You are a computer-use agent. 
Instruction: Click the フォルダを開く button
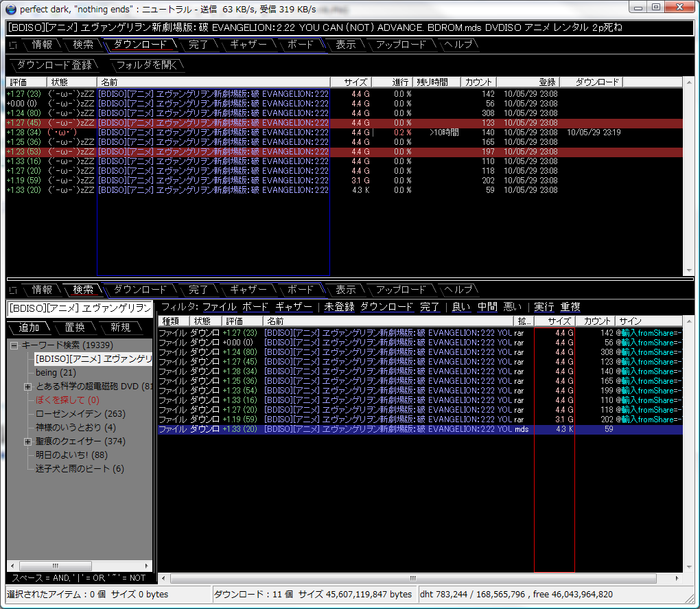point(146,65)
